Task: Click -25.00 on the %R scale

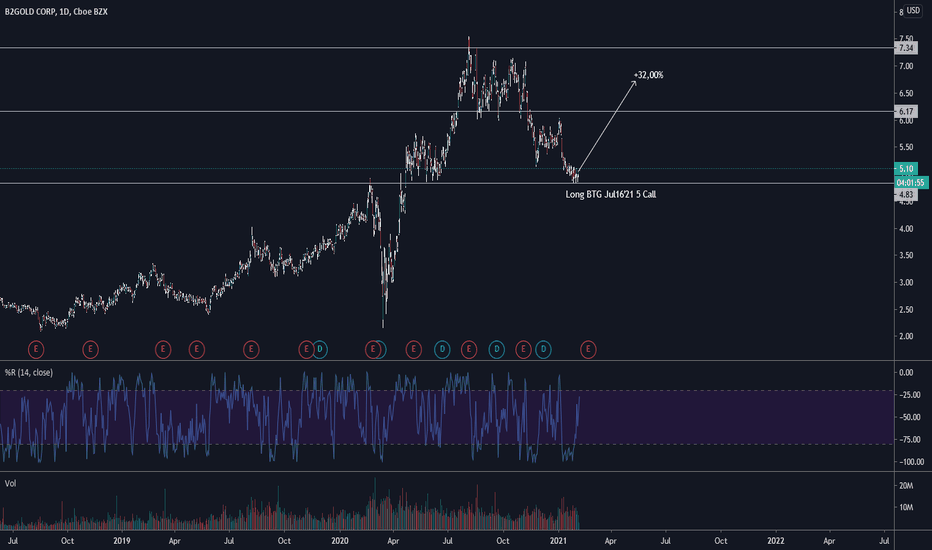Action: point(909,395)
